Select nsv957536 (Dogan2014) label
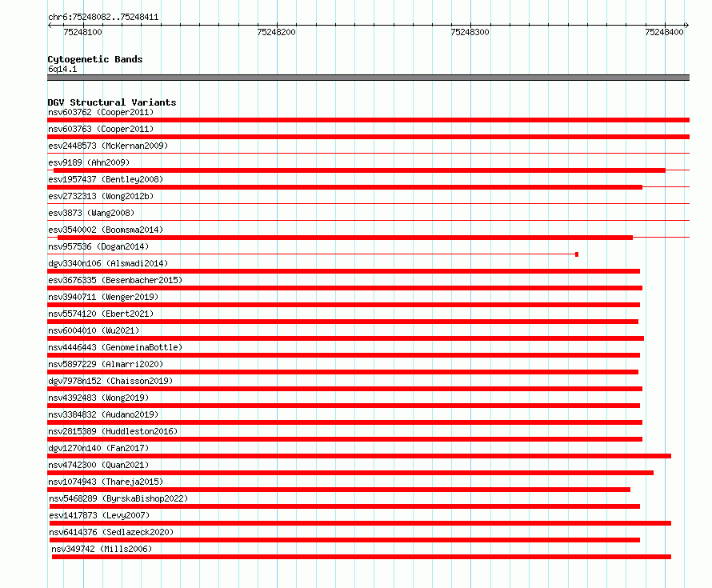The image size is (712, 588). pyautogui.click(x=98, y=246)
